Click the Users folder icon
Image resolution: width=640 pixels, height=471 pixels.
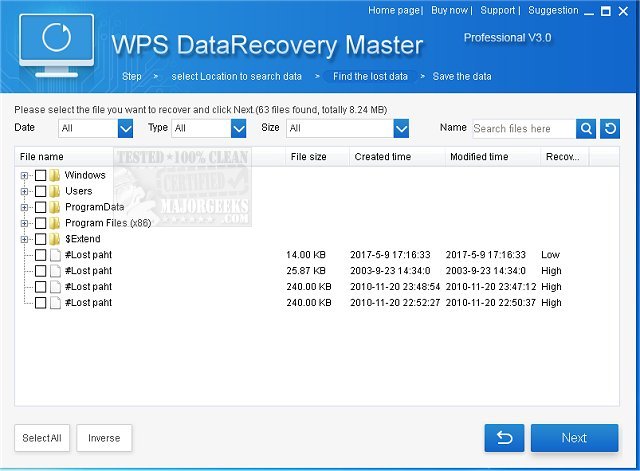click(x=55, y=191)
